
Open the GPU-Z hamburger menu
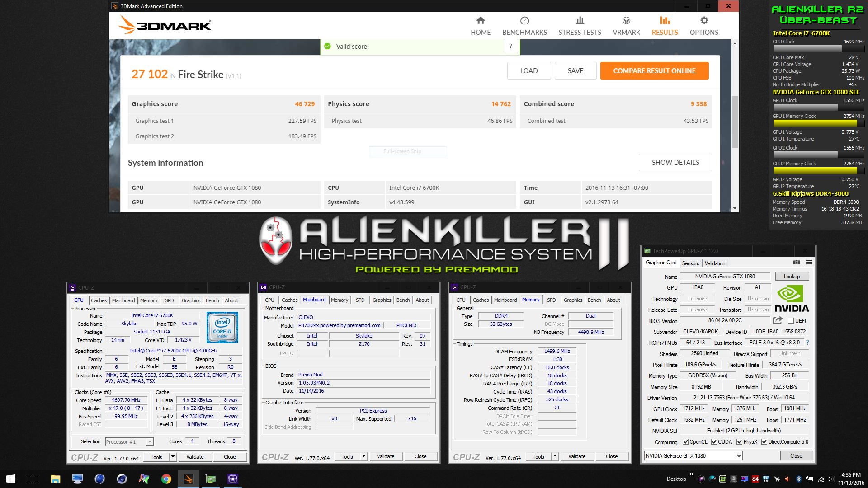(x=809, y=262)
